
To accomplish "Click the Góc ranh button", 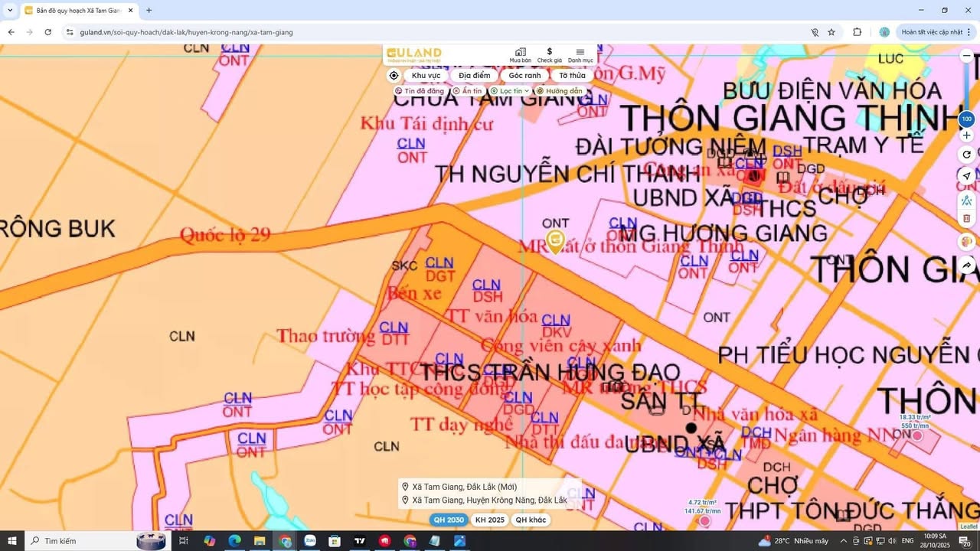I will (524, 76).
